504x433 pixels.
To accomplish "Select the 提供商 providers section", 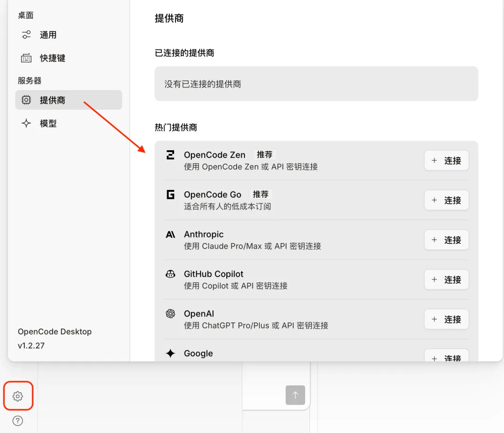I will (x=69, y=100).
